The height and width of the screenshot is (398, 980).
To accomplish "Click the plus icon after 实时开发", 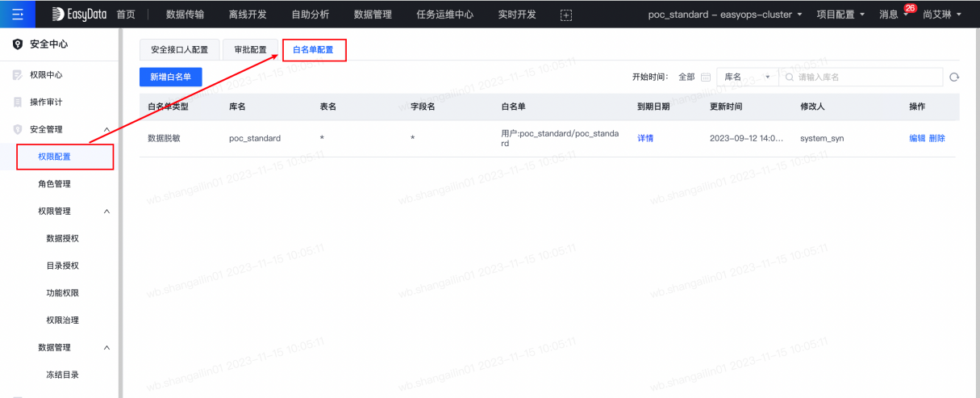I will coord(566,15).
